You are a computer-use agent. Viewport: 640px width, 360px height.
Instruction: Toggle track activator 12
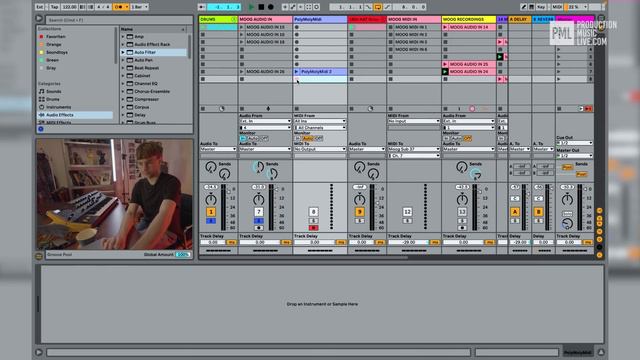[x=407, y=212]
